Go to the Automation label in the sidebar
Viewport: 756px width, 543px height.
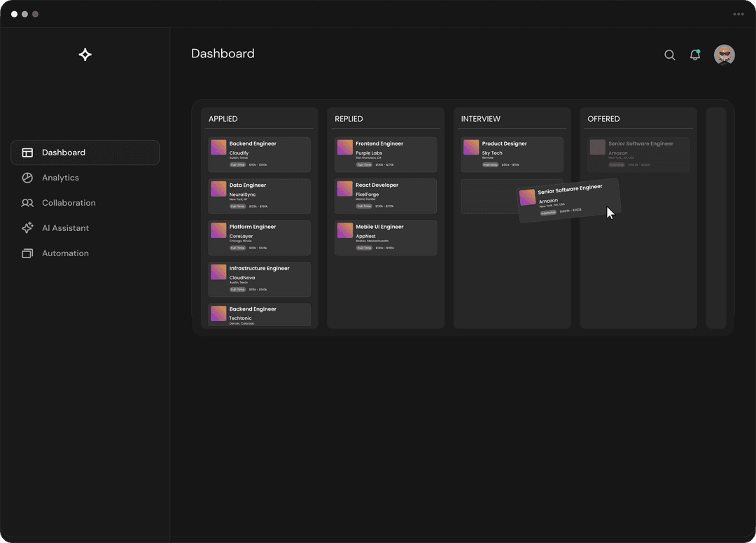click(x=65, y=253)
